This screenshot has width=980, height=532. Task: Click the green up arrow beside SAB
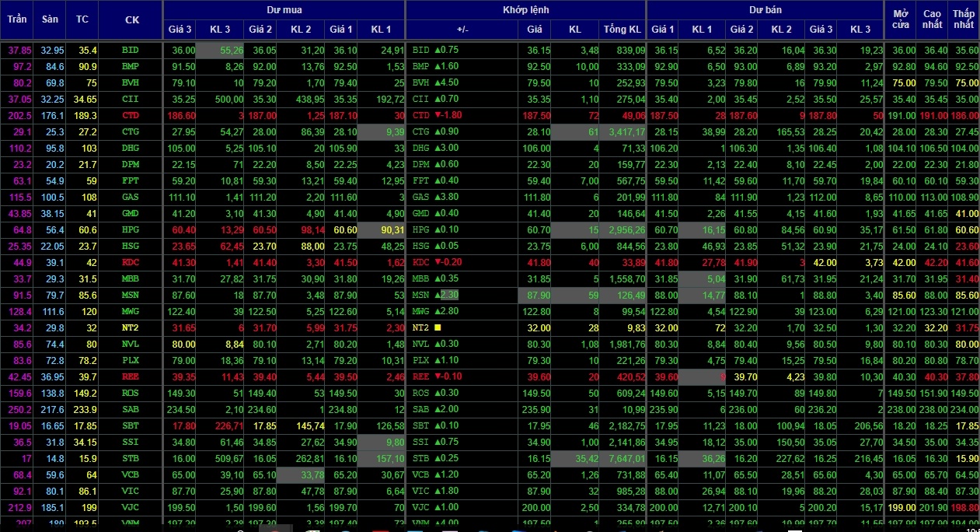[x=438, y=409]
